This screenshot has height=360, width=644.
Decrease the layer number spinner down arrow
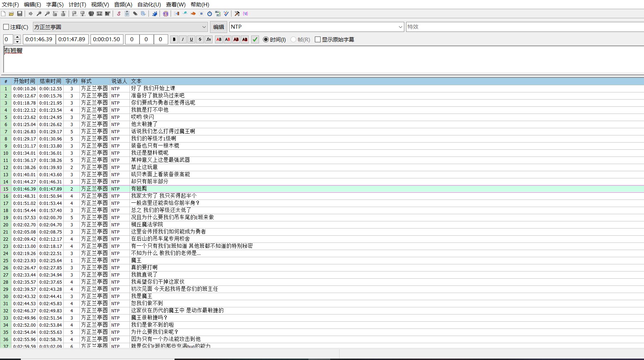click(17, 42)
